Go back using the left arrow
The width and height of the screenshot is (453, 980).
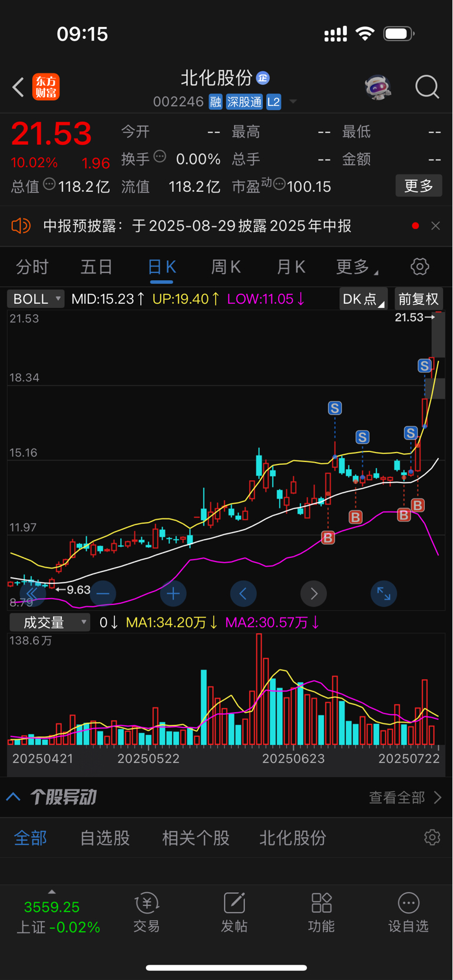tap(18, 87)
